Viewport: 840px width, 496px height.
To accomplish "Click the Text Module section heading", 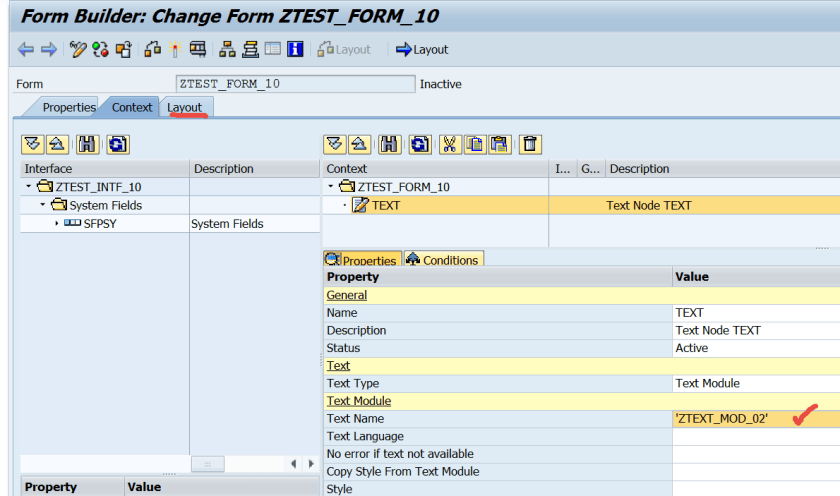I will (x=359, y=401).
